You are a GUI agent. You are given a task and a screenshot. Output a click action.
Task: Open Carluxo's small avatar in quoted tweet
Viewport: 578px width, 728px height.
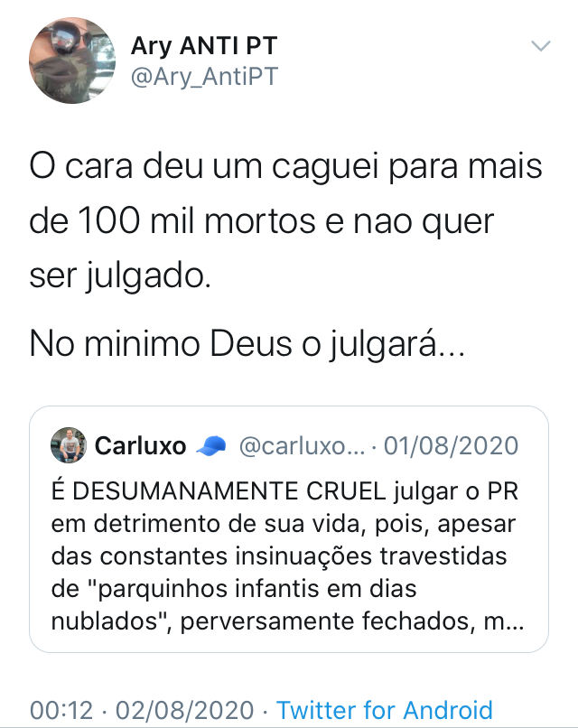(70, 445)
